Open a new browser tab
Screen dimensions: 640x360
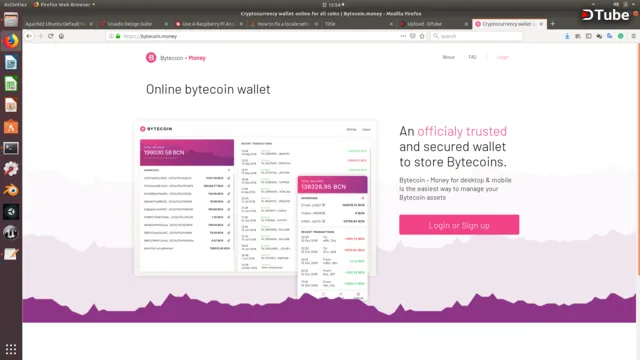(553, 24)
